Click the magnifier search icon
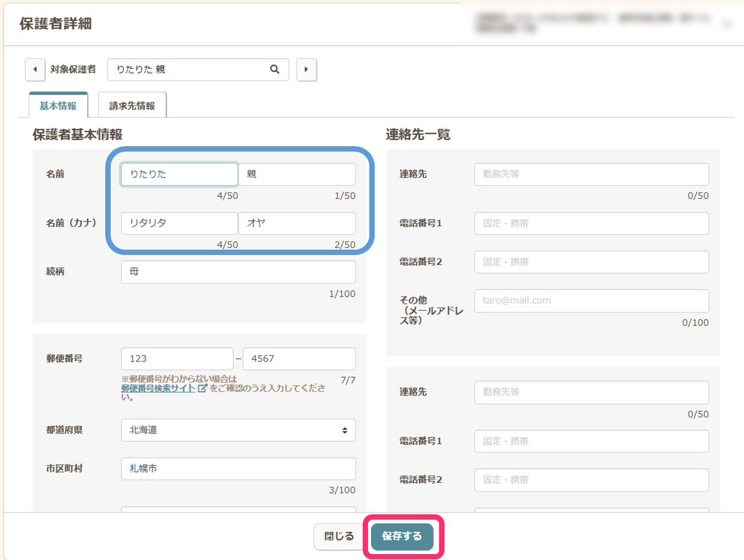This screenshot has height=560, width=744. click(x=275, y=70)
